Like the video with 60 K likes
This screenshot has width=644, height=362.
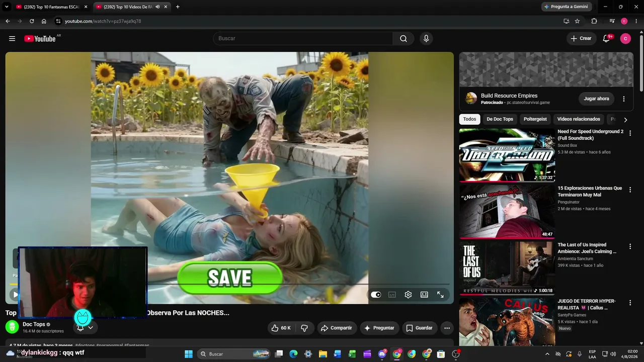click(281, 328)
